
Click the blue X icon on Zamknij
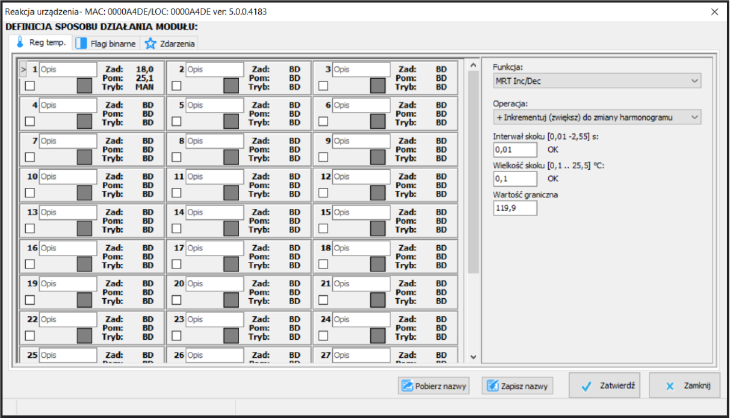[670, 386]
